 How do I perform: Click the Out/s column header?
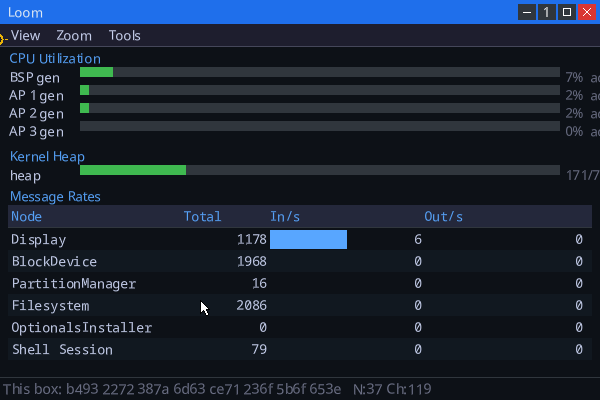pyautogui.click(x=443, y=217)
